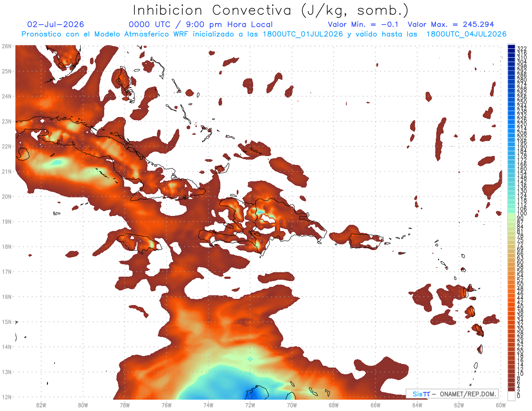The image size is (532, 411).
Task: Click the title "Inhibicion Convectiva (J/kg, somb.)"
Action: (x=271, y=11)
